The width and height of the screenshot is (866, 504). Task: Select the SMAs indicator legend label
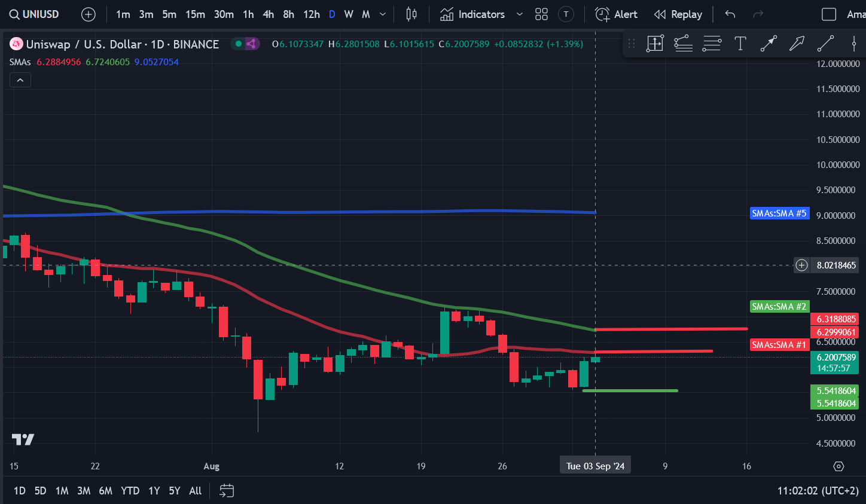tap(20, 62)
